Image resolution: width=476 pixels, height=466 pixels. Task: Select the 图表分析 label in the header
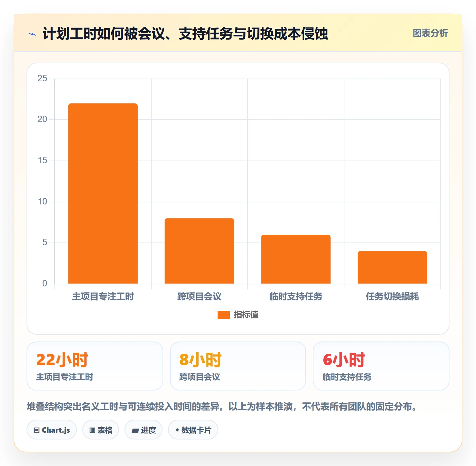pos(430,33)
